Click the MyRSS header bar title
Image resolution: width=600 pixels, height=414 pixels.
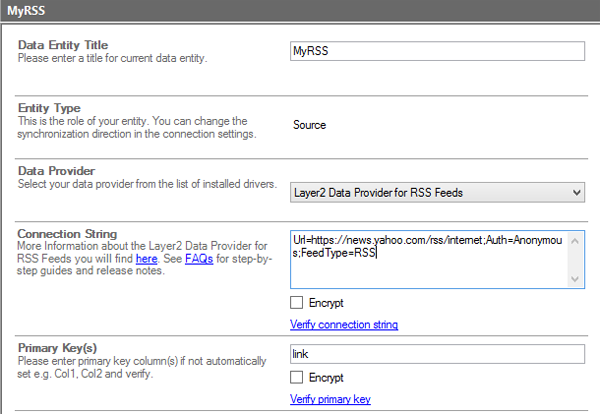pyautogui.click(x=24, y=10)
